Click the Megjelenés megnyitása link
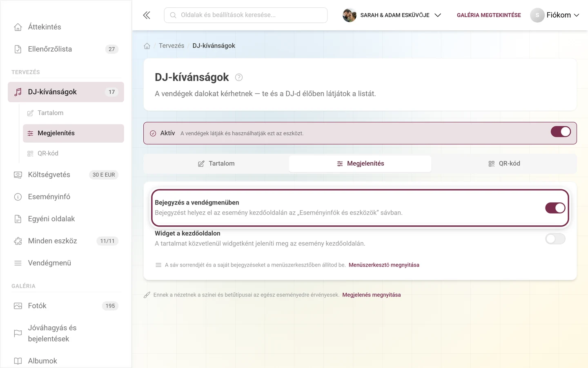 coord(372,295)
